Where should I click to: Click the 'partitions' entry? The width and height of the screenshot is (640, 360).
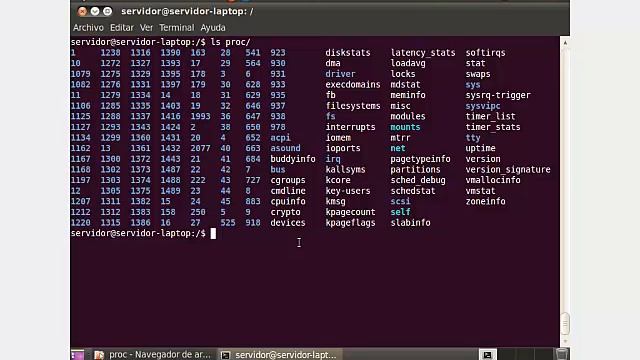pos(415,170)
